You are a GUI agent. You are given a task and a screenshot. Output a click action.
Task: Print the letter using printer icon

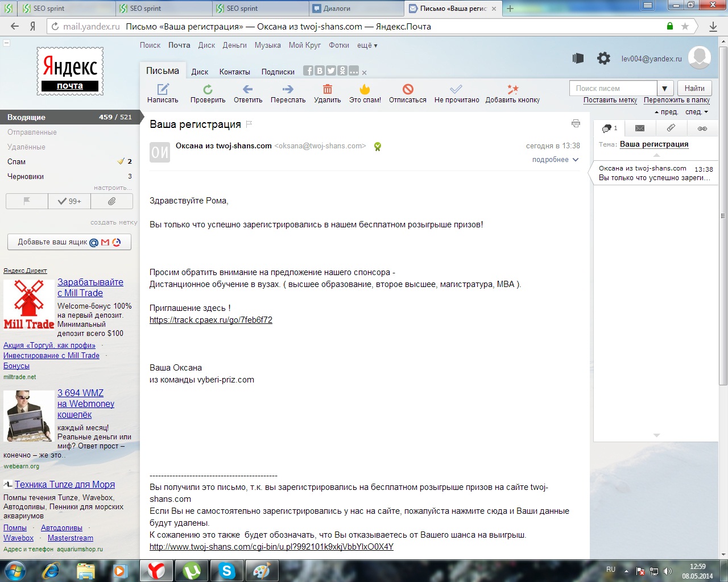pyautogui.click(x=576, y=123)
